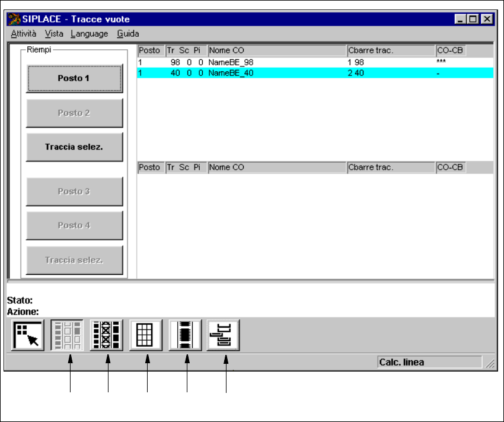Click the Posto 1 button
The width and height of the screenshot is (504, 422).
(74, 78)
